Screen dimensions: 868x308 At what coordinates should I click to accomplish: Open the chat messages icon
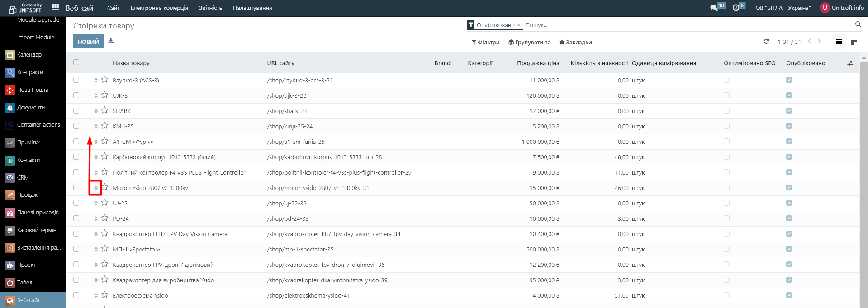coord(714,8)
